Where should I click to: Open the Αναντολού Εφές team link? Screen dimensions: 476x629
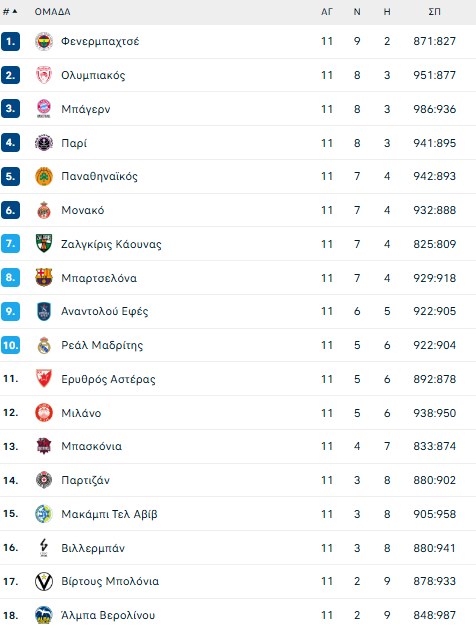pyautogui.click(x=105, y=311)
